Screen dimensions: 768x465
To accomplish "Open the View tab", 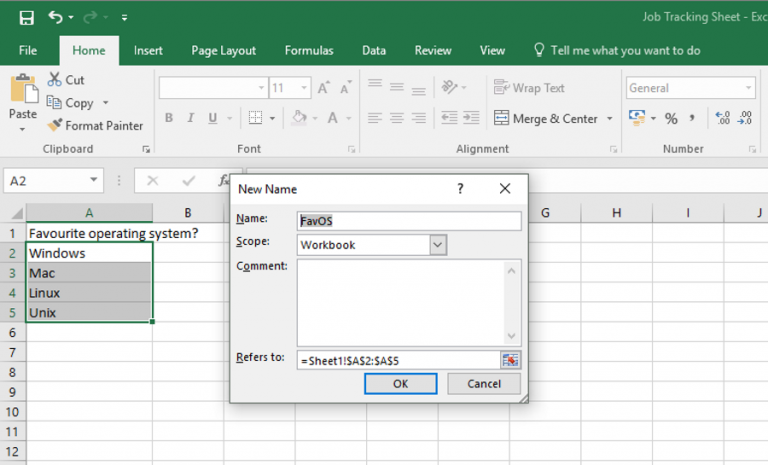I will click(492, 50).
